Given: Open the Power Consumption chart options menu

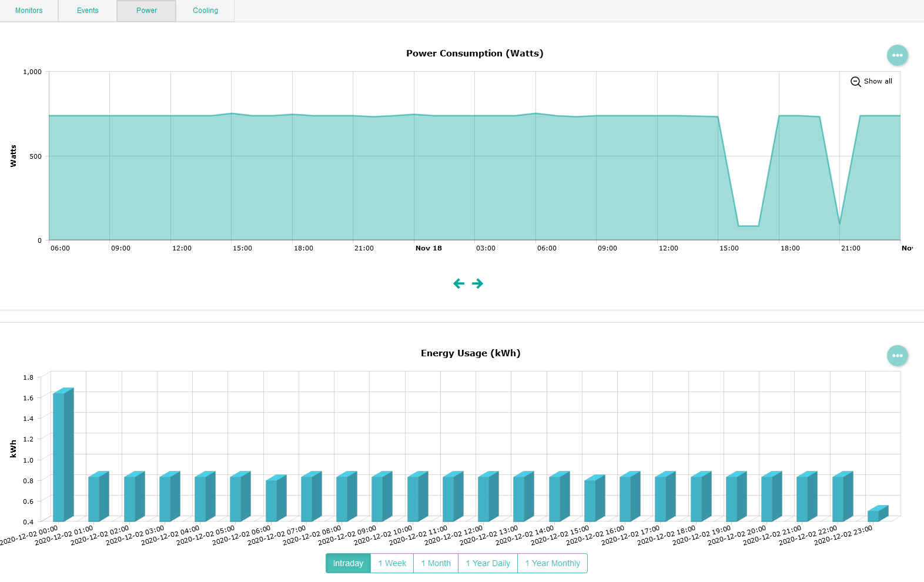Looking at the screenshot, I should [897, 55].
